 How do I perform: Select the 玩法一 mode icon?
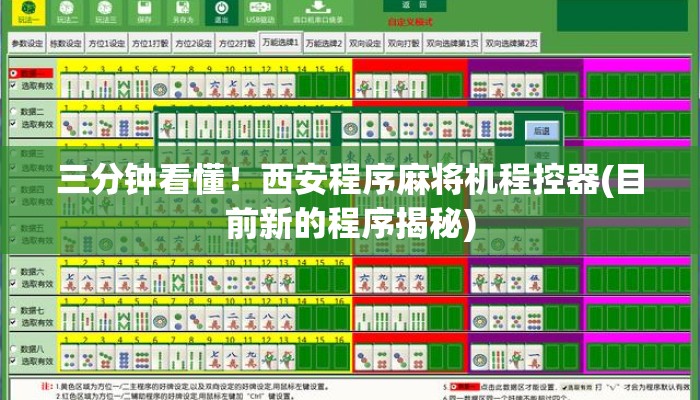point(29,12)
